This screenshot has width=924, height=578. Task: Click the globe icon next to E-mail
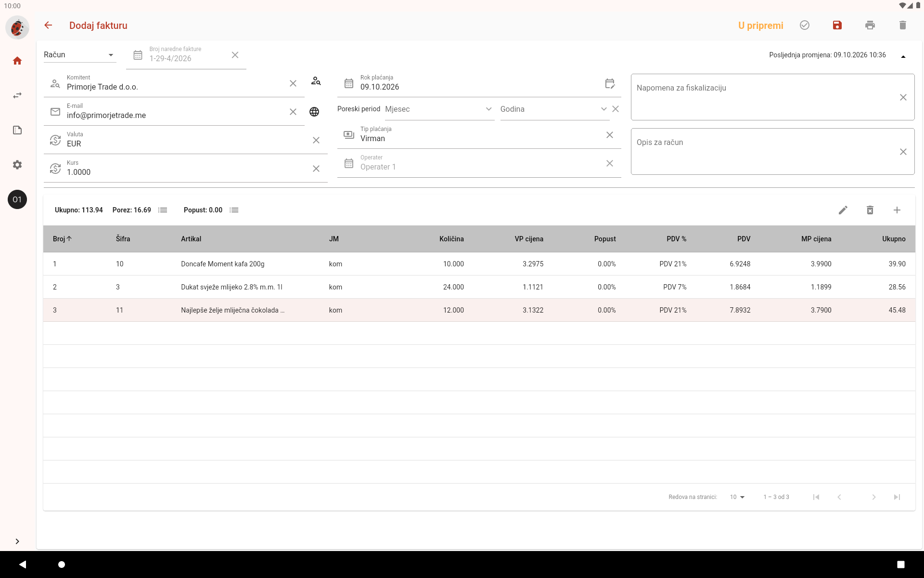coord(314,112)
